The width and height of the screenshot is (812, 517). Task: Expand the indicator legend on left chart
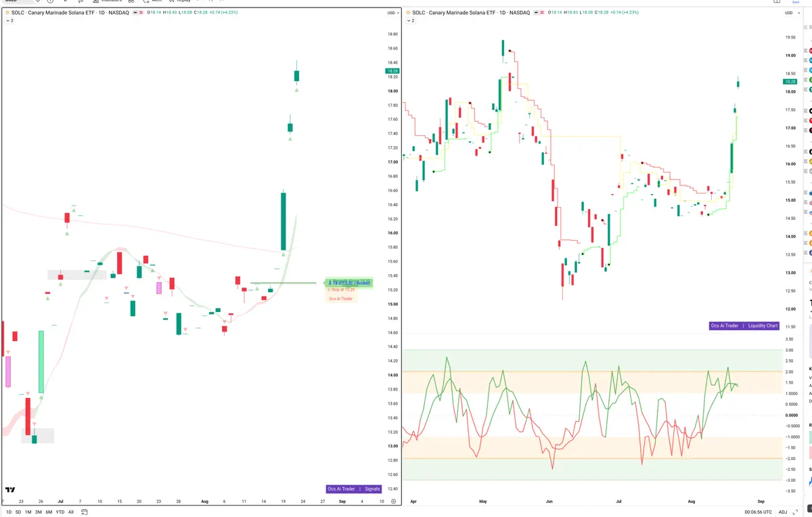9,20
